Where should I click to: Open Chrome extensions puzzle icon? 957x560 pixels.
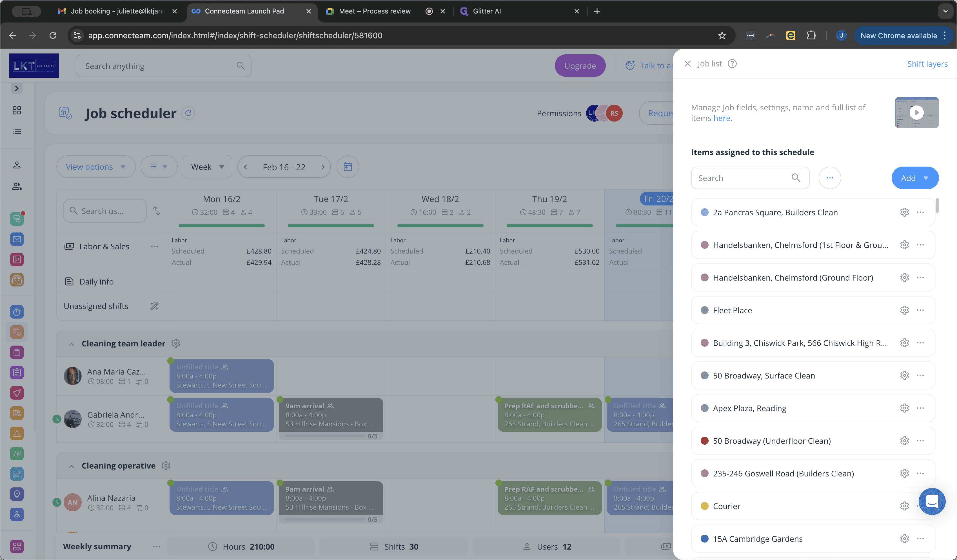[811, 35]
